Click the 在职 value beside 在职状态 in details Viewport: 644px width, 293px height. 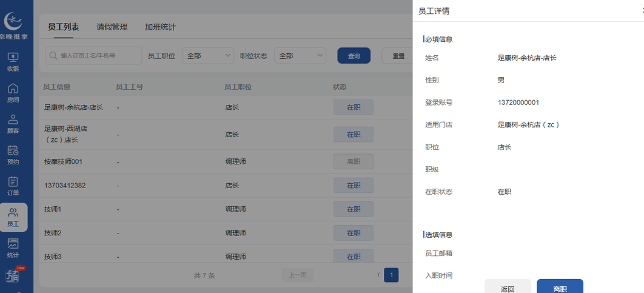click(505, 192)
